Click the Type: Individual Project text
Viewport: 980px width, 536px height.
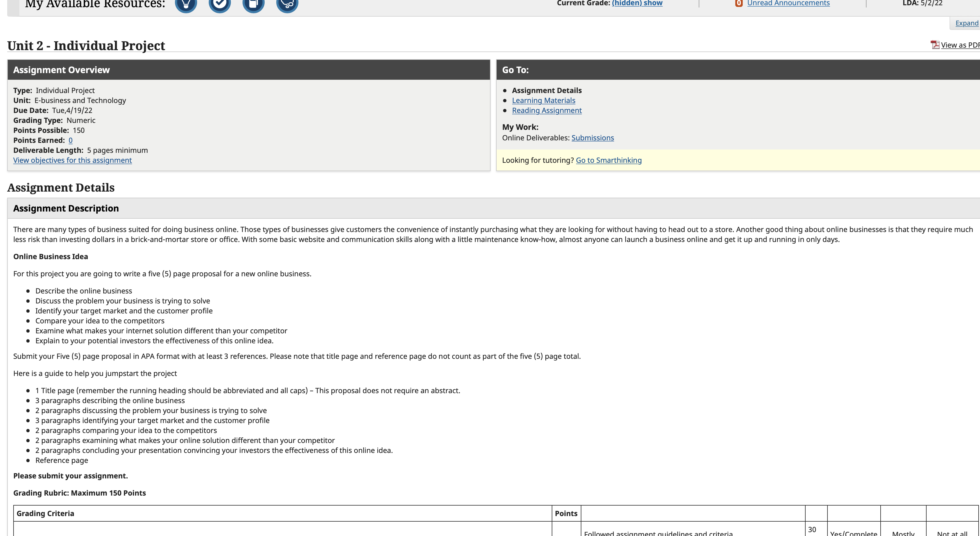pos(54,91)
